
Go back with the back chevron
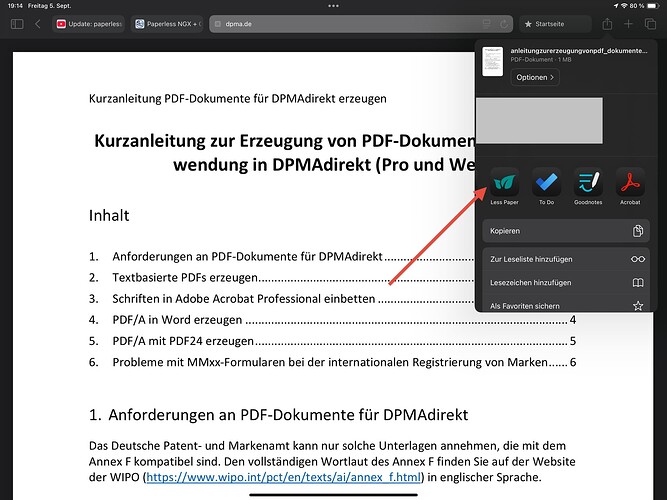pyautogui.click(x=37, y=24)
